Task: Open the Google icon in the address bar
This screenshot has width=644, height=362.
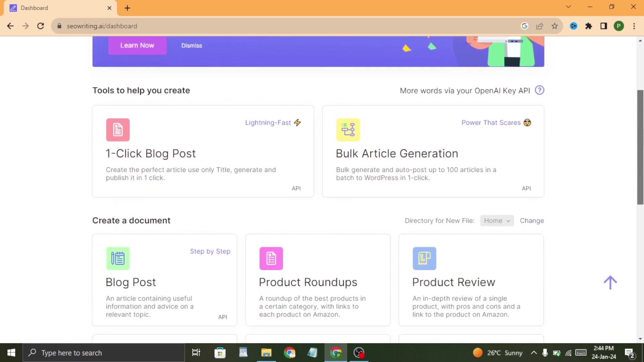Action: coord(525,26)
